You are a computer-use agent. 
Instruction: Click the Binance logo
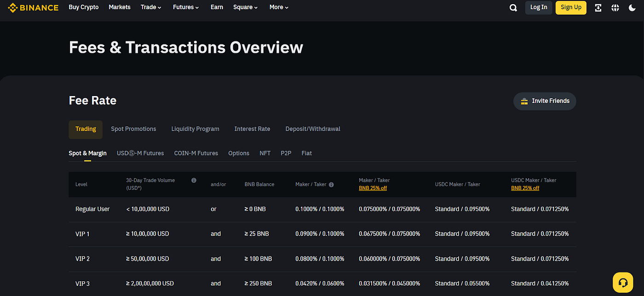pos(33,7)
